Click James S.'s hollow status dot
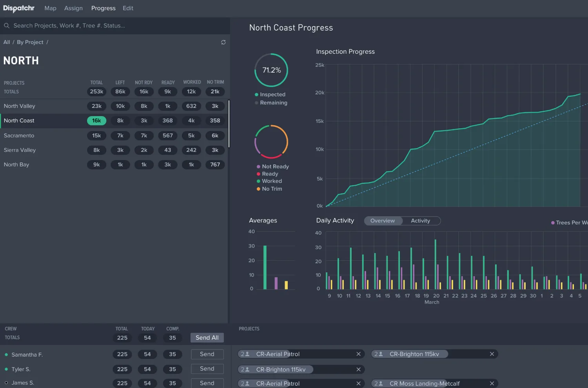The width and height of the screenshot is (588, 388). coord(6,383)
